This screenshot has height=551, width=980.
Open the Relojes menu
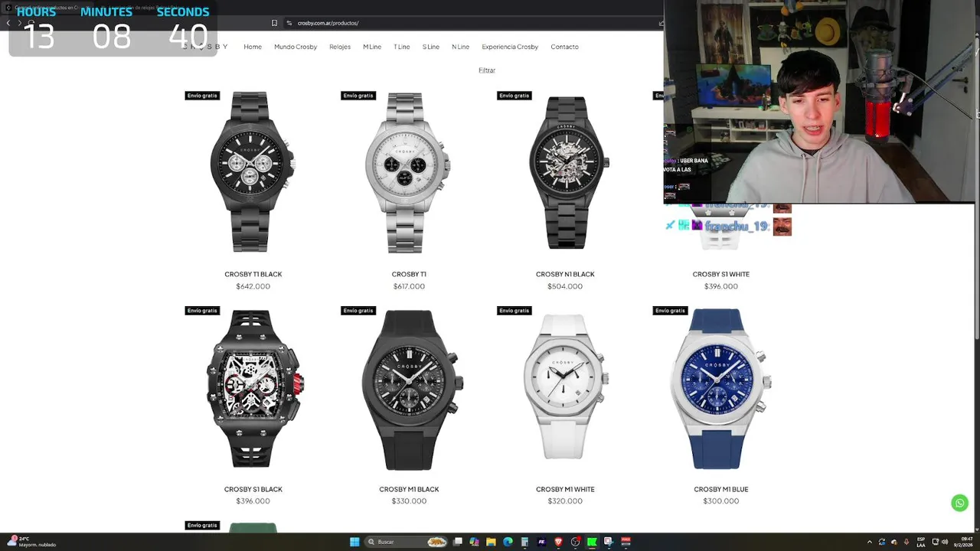tap(340, 47)
